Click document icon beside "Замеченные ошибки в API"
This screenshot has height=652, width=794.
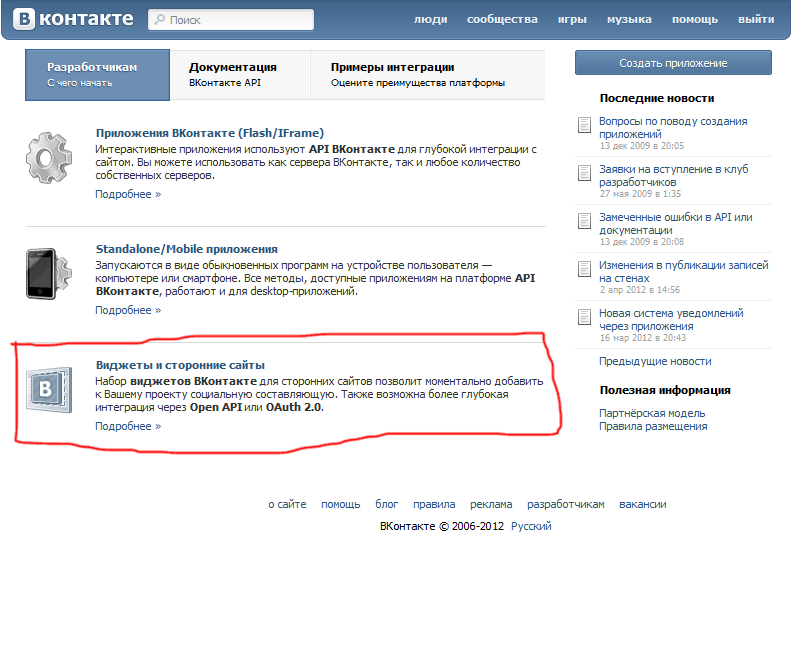point(584,221)
